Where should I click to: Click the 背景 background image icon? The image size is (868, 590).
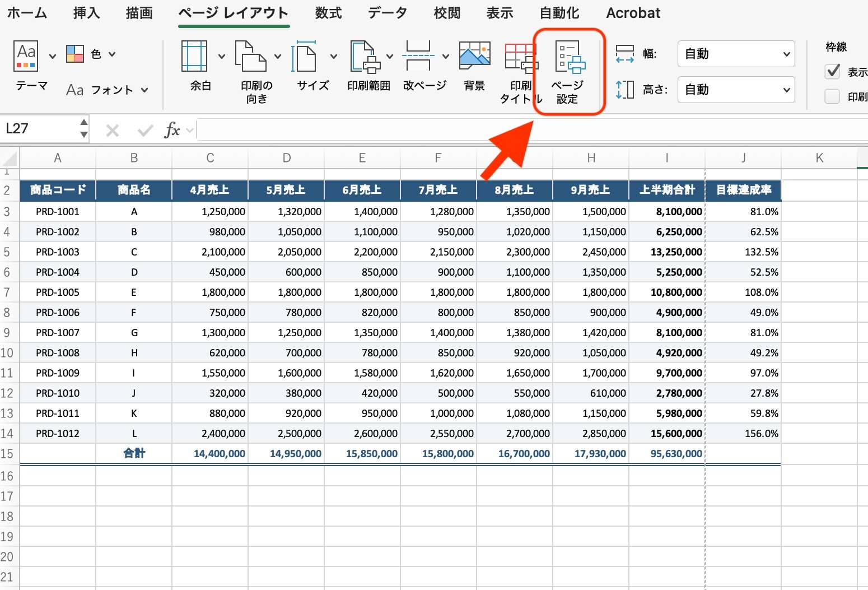pyautogui.click(x=474, y=55)
